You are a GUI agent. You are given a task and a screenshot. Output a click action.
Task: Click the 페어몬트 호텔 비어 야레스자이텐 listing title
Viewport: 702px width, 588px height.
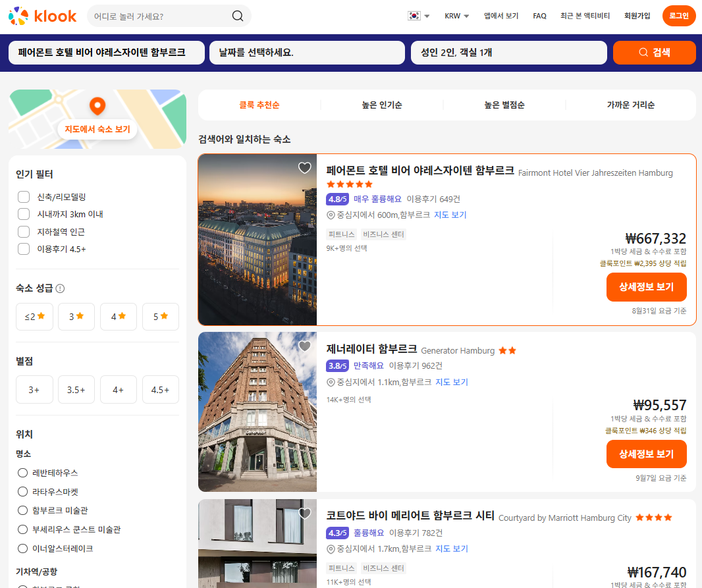click(420, 171)
